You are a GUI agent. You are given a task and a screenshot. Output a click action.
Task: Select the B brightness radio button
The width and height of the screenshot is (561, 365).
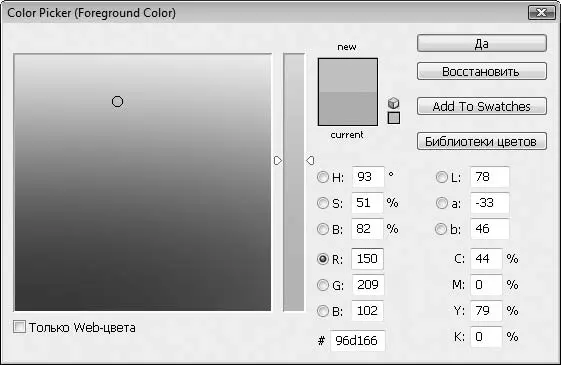[323, 229]
